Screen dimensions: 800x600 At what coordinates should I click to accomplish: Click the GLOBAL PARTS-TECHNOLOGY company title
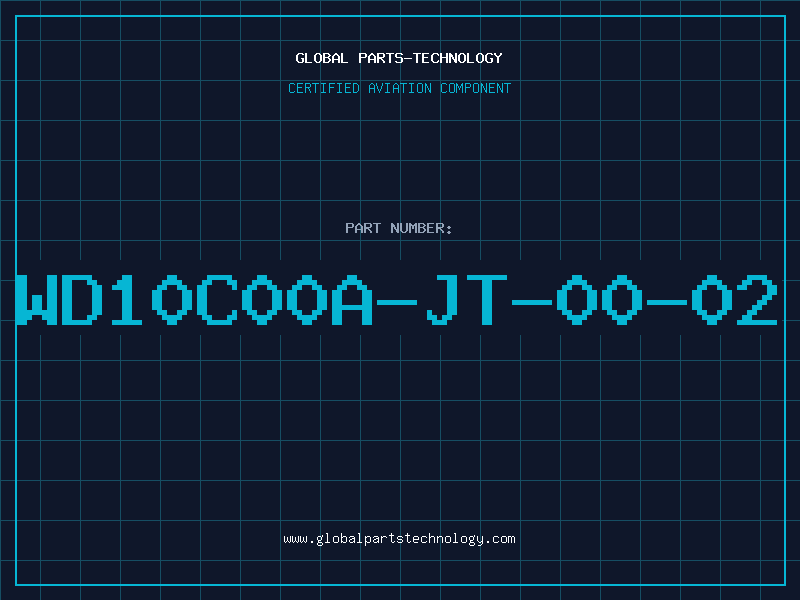tap(399, 58)
